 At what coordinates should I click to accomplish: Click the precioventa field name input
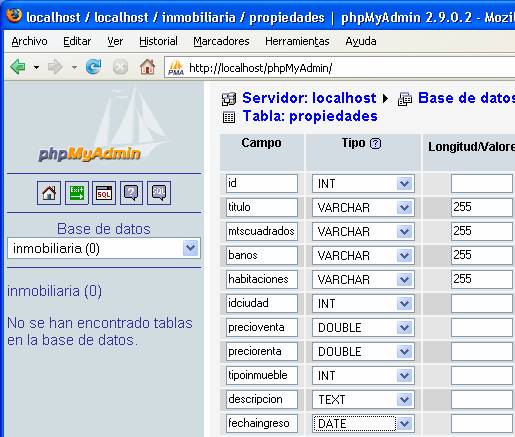pos(262,327)
